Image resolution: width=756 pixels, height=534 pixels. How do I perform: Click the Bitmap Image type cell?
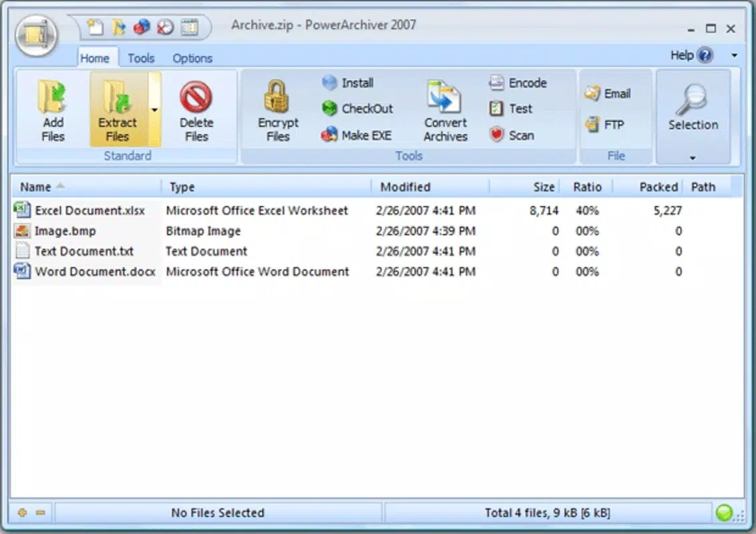tap(203, 231)
